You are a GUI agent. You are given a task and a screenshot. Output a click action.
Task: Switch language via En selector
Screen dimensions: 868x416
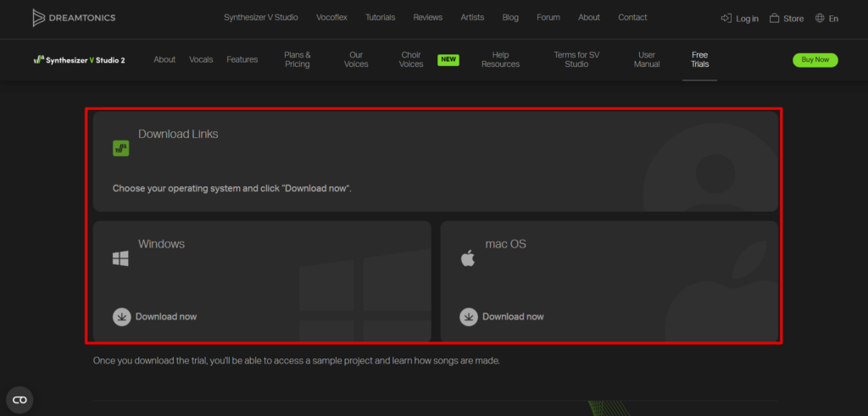click(833, 19)
